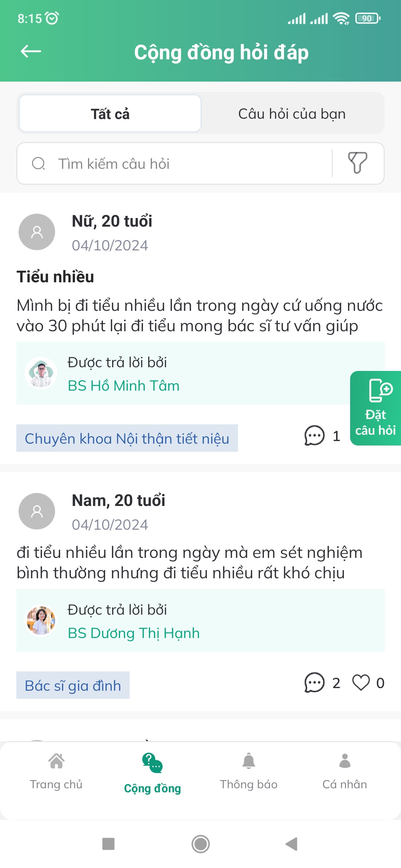
Task: Open BS Hồ Minh Tâm doctor link
Action: 124,386
